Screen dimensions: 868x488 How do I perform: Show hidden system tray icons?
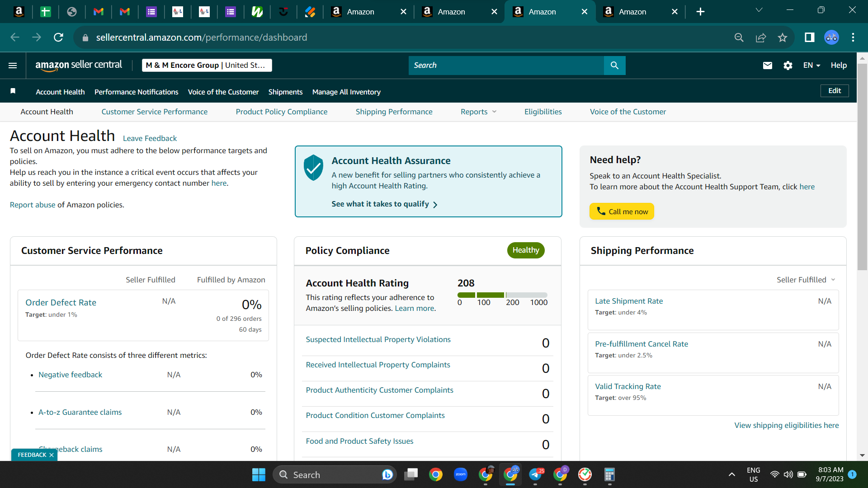coord(731,474)
